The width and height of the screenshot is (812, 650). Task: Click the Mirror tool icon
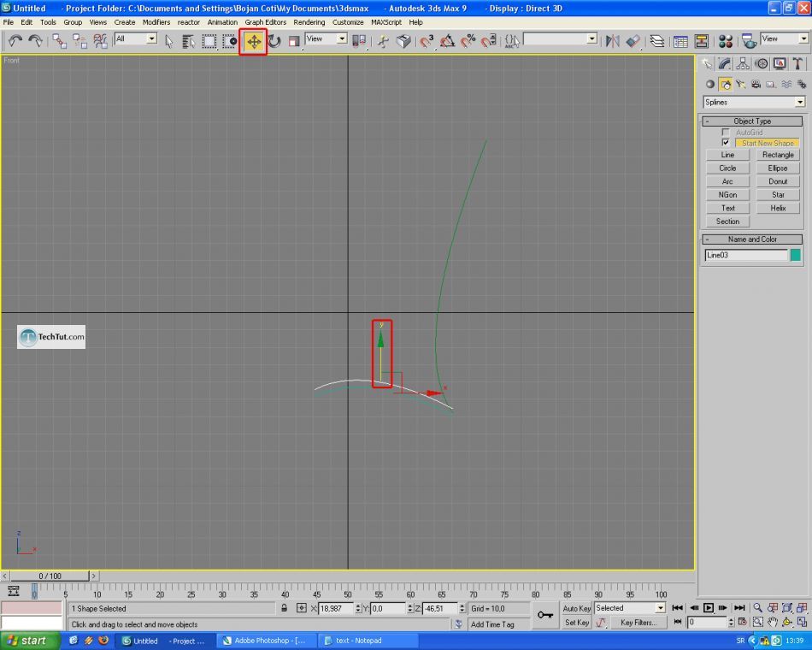coord(612,41)
